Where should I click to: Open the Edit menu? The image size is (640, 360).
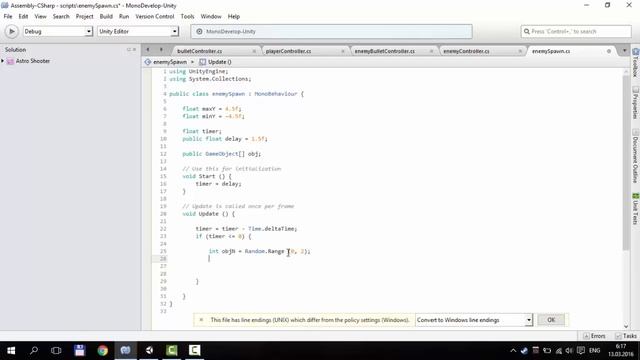coord(23,16)
